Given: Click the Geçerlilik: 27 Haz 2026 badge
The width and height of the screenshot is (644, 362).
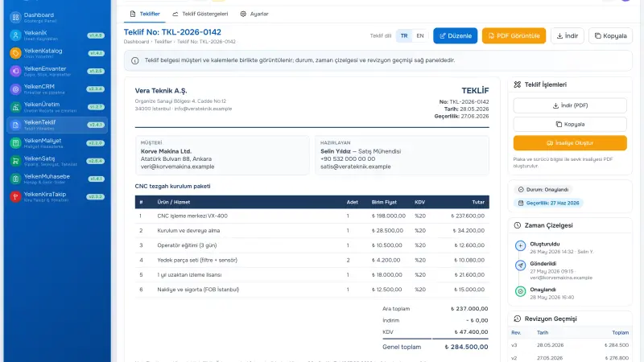Looking at the screenshot, I should coord(548,204).
